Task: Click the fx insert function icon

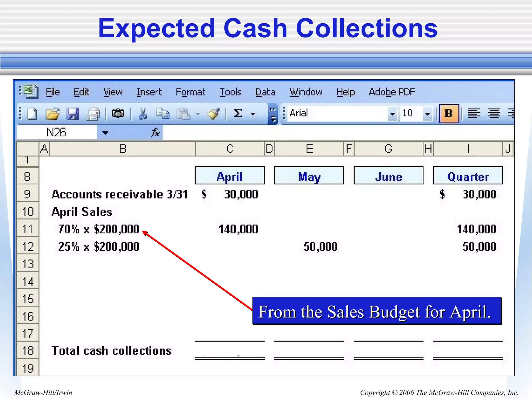Action: pos(155,132)
